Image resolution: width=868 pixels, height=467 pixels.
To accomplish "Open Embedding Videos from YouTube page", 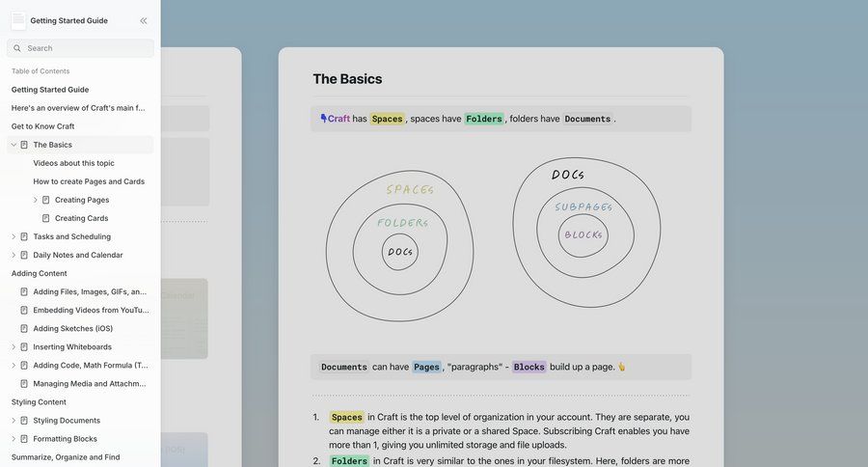I will [x=91, y=311].
